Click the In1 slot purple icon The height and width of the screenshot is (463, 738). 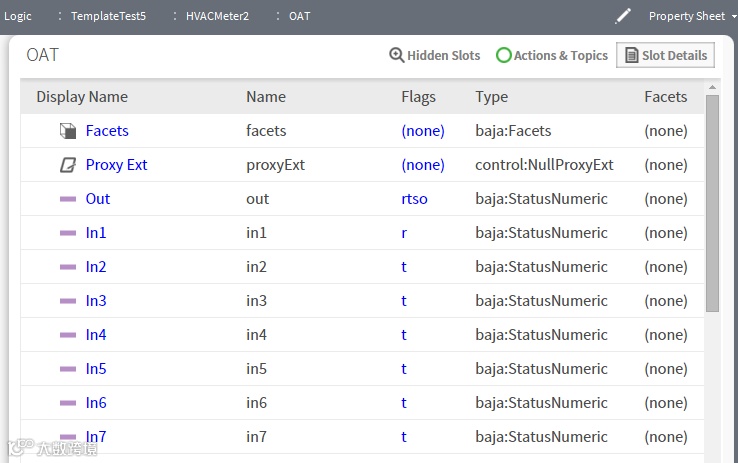[68, 233]
